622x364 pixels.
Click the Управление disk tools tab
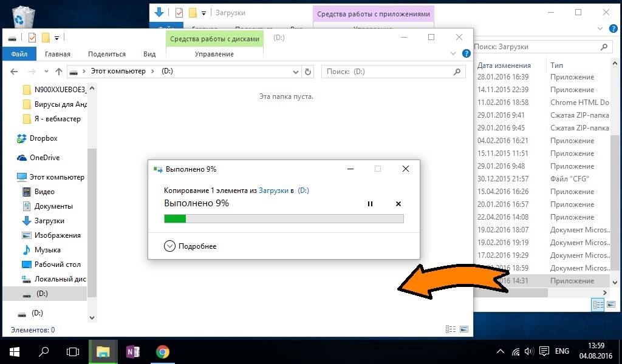pyautogui.click(x=214, y=54)
